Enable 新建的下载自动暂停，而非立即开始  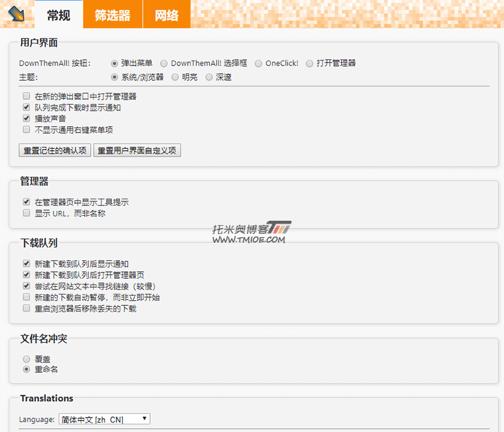pyautogui.click(x=26, y=297)
